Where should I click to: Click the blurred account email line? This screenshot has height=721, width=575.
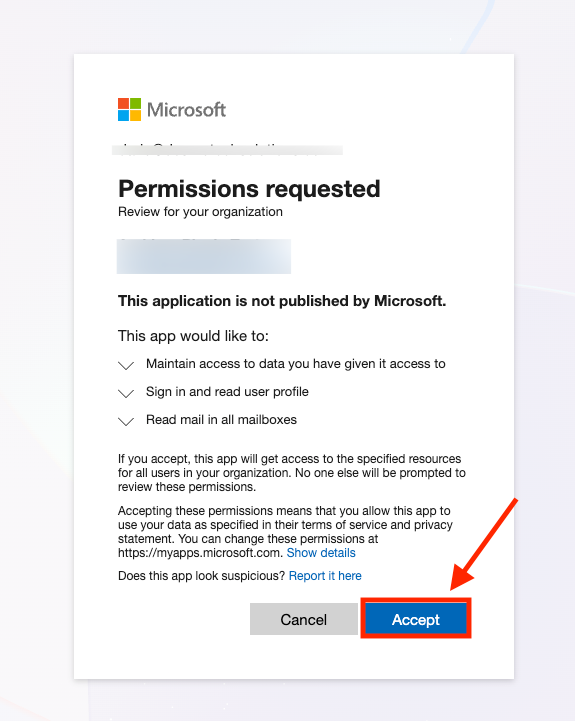pos(227,149)
